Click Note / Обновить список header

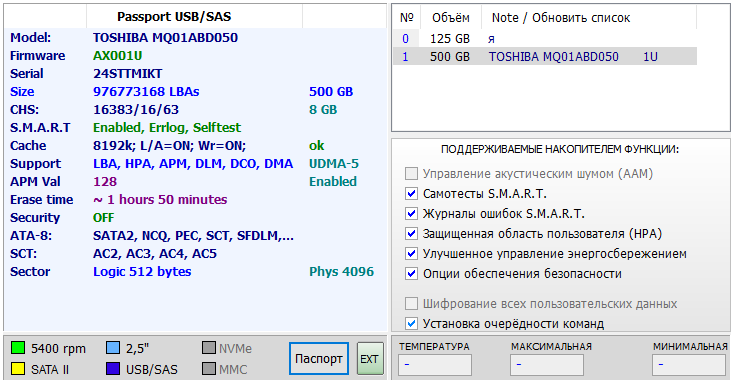(x=589, y=18)
